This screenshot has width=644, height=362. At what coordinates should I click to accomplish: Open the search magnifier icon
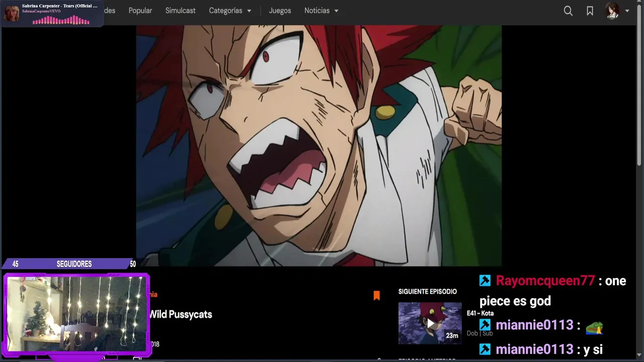[x=568, y=11]
